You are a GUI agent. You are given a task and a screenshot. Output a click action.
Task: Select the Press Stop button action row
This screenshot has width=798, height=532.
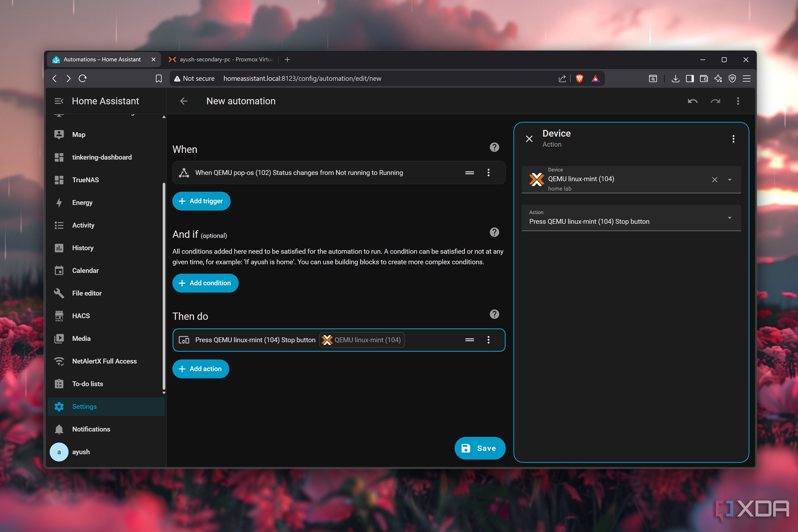(x=339, y=340)
